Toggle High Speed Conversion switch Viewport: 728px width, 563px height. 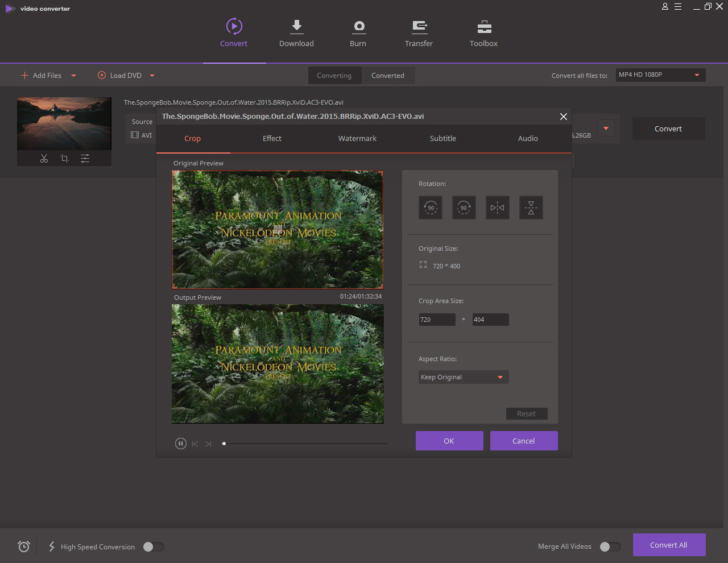[x=154, y=547]
